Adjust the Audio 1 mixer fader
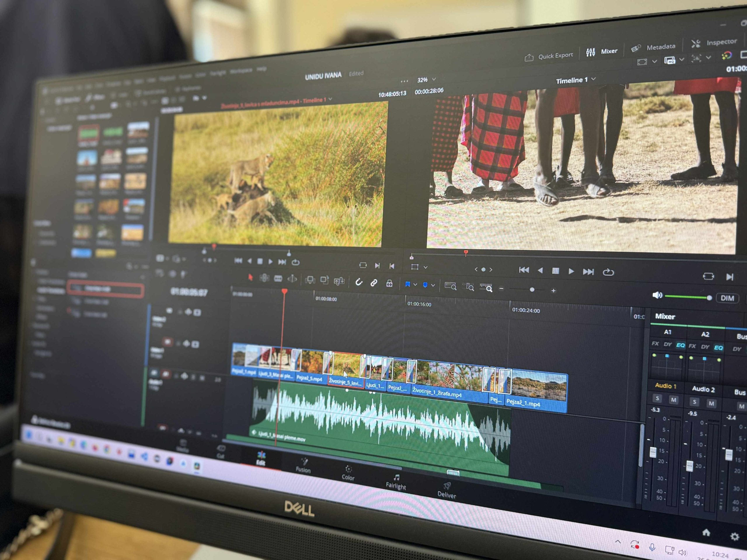Image resolution: width=747 pixels, height=560 pixels. pyautogui.click(x=653, y=452)
